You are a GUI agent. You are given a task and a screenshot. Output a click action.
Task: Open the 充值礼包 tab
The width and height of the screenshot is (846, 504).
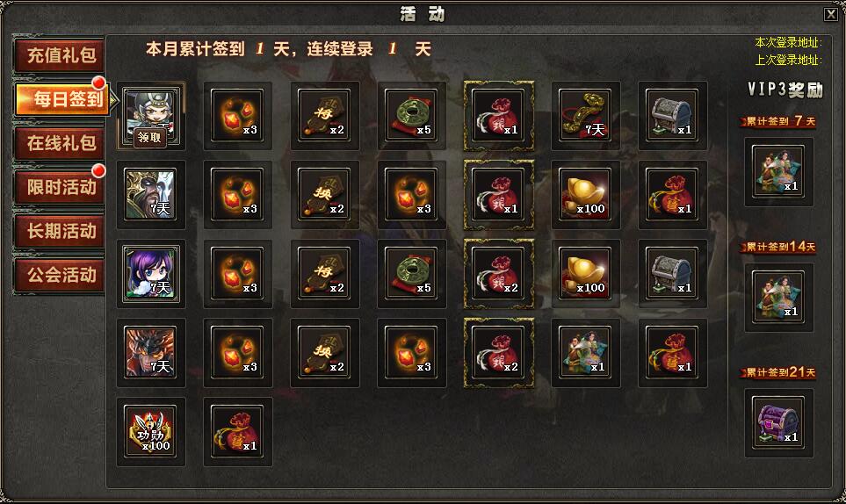click(x=60, y=55)
